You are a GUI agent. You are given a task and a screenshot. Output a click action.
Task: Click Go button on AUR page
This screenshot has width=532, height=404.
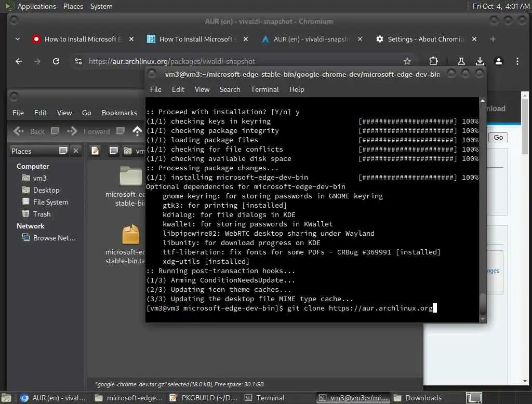[x=498, y=138]
